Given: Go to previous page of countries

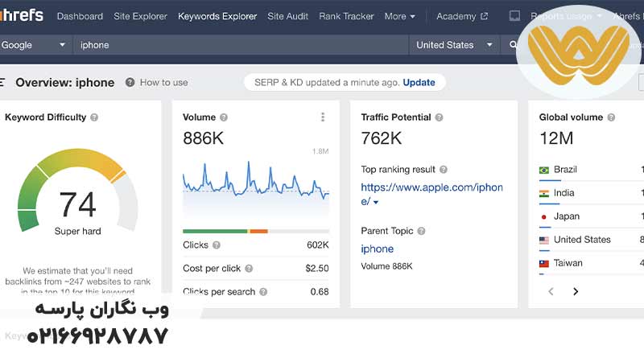Looking at the screenshot, I should click(551, 291).
